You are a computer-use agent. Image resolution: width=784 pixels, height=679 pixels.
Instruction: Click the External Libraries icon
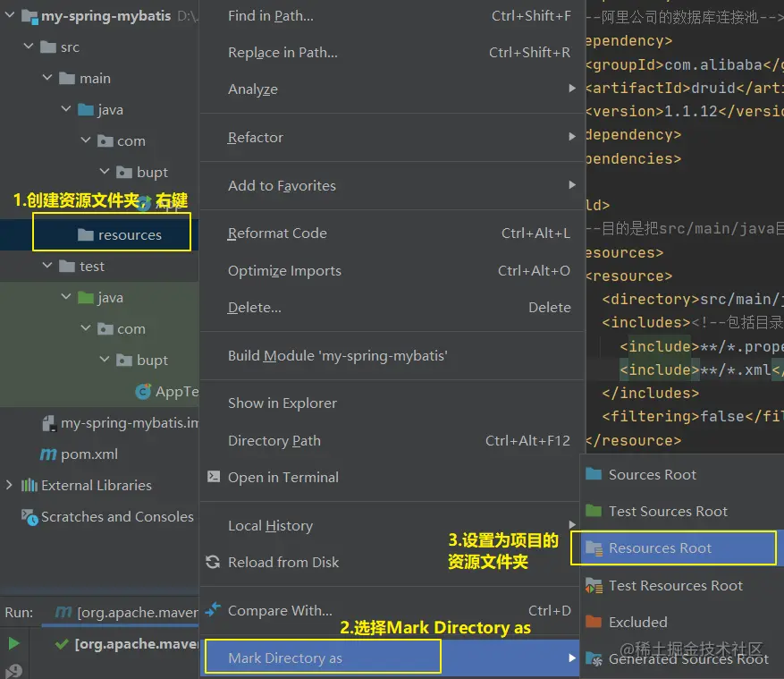(x=29, y=485)
